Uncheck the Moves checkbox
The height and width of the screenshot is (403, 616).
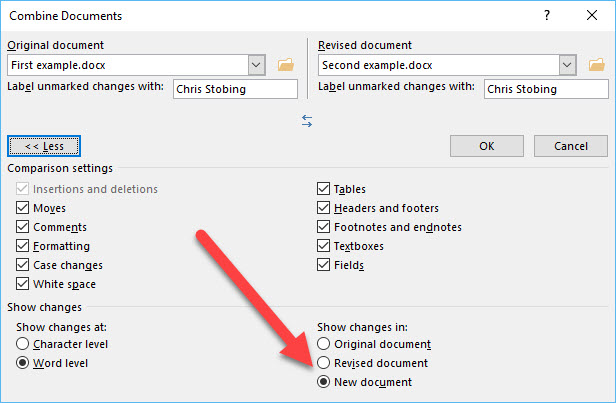[23, 208]
